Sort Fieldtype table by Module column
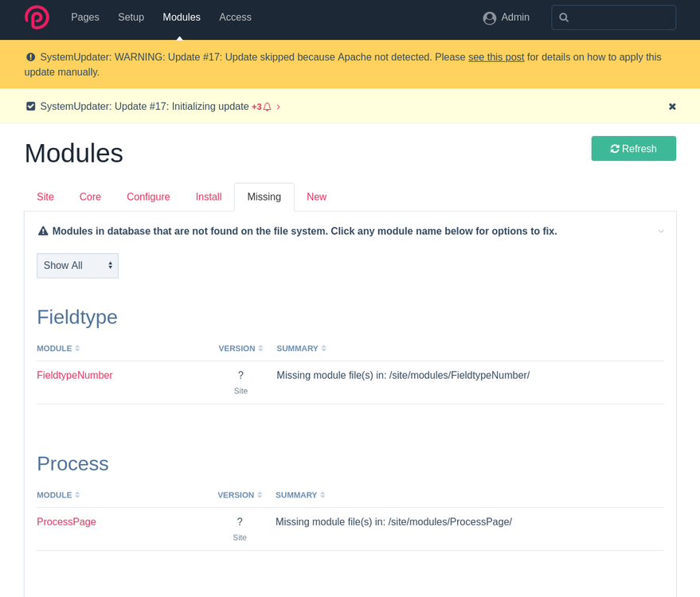This screenshot has height=597, width=700. (x=58, y=349)
